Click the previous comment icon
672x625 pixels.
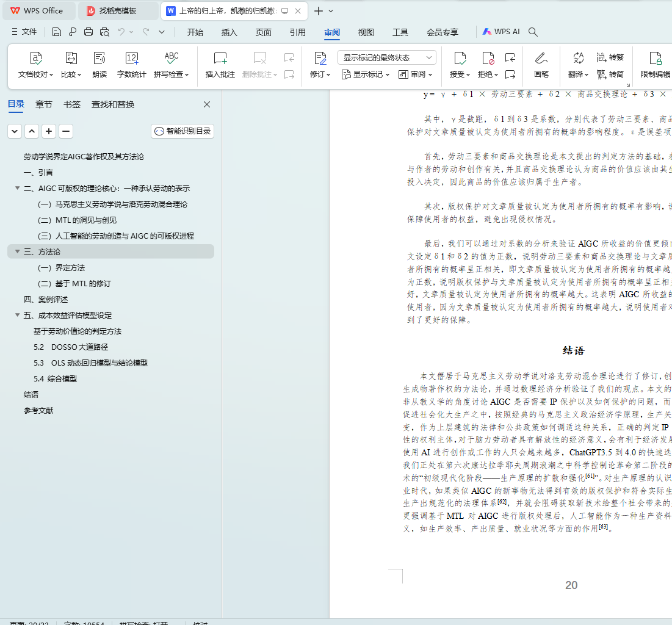point(289,57)
